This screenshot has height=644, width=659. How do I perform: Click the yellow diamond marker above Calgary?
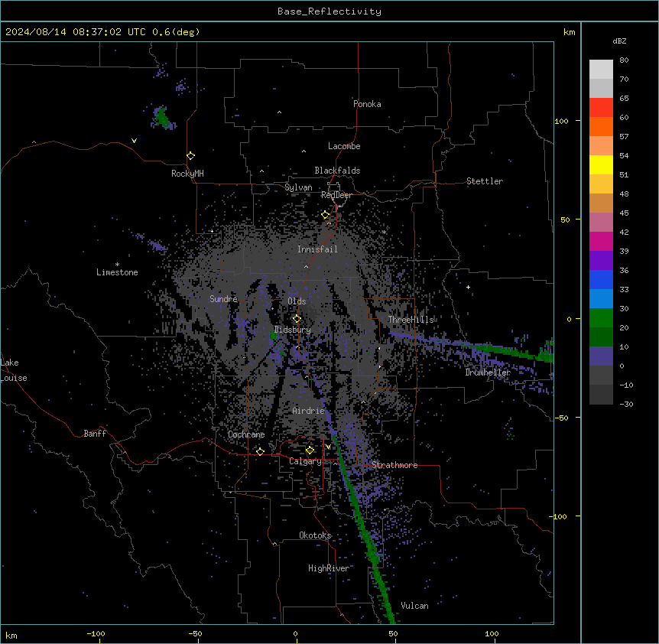coord(310,450)
